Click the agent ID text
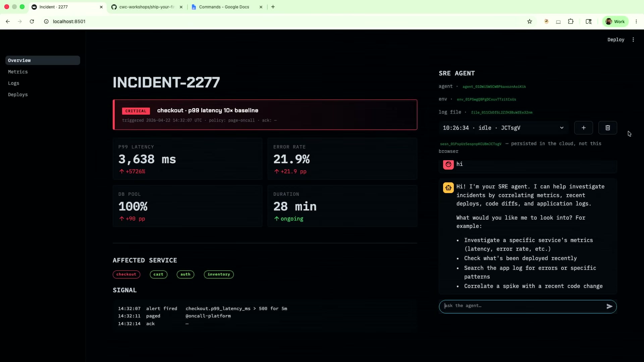 click(x=494, y=87)
